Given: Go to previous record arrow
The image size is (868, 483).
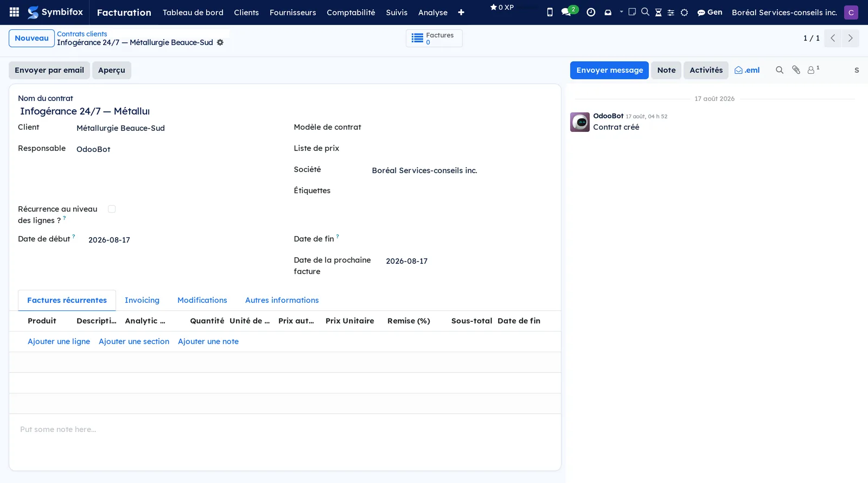Looking at the screenshot, I should [833, 38].
